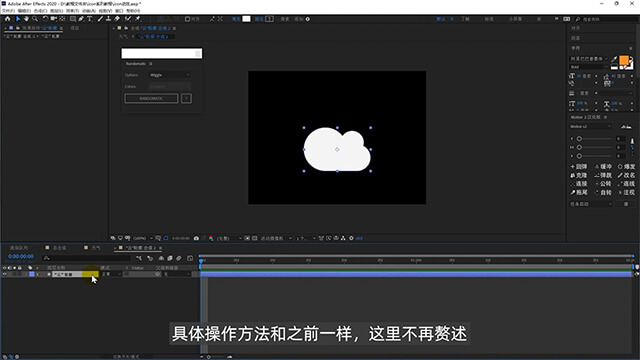Select the Eraser tool
The width and height of the screenshot is (640, 360).
click(117, 19)
